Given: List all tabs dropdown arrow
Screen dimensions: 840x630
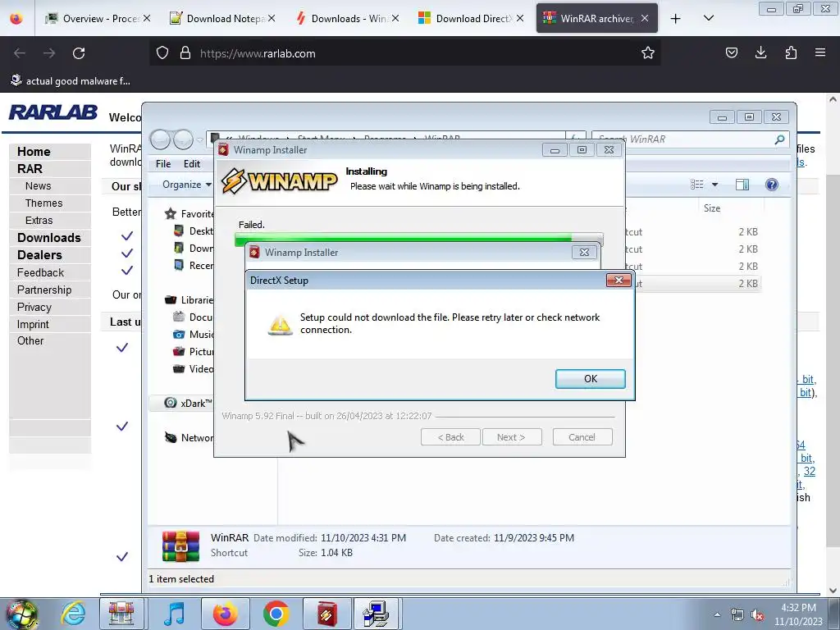Looking at the screenshot, I should [708, 19].
